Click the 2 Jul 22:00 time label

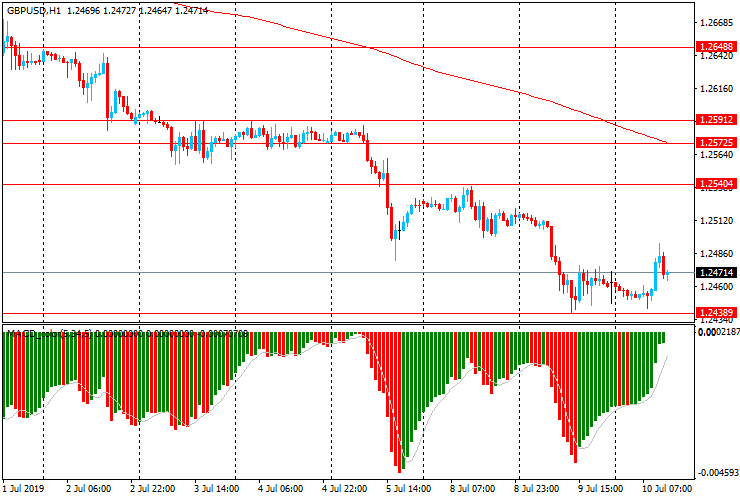pyautogui.click(x=152, y=488)
